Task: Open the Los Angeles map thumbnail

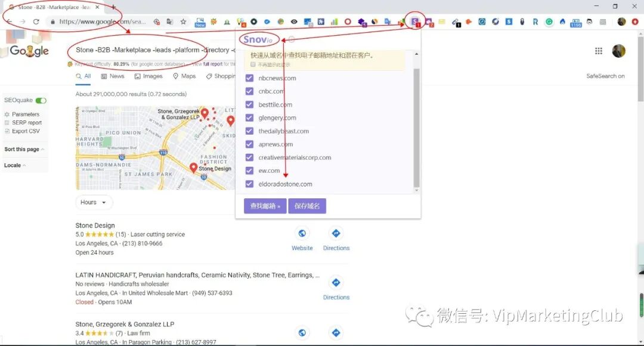Action: (155, 148)
